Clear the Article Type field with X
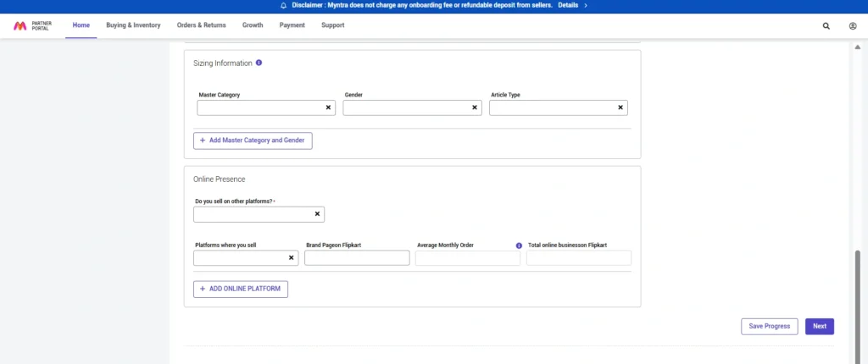 tap(620, 108)
